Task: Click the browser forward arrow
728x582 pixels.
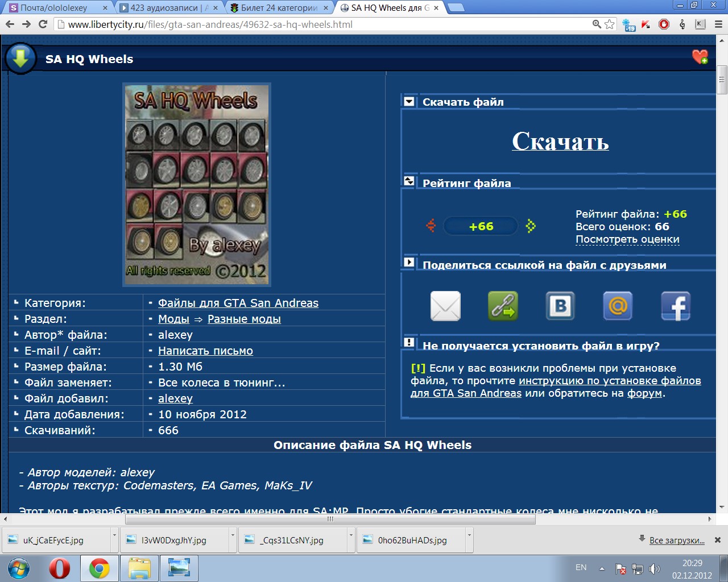Action: (26, 24)
